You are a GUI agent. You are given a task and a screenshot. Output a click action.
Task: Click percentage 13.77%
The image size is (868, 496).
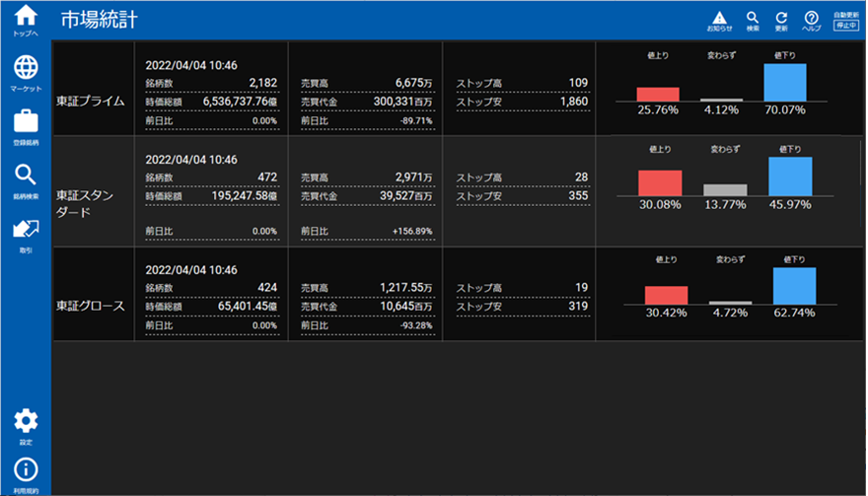pos(725,205)
